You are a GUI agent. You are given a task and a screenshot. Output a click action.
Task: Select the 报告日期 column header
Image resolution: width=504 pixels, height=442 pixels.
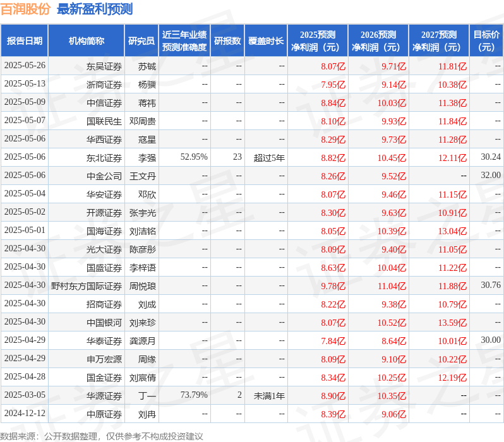pyautogui.click(x=25, y=41)
